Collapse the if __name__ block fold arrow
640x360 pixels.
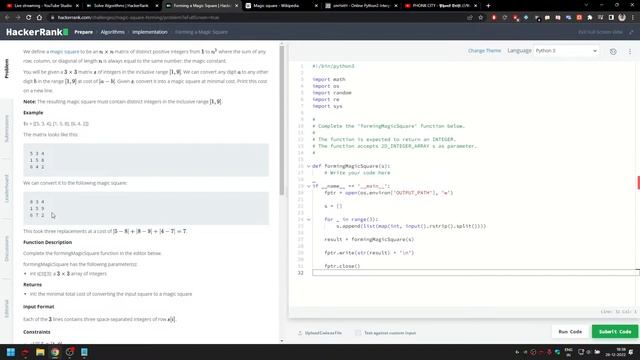tap(308, 186)
